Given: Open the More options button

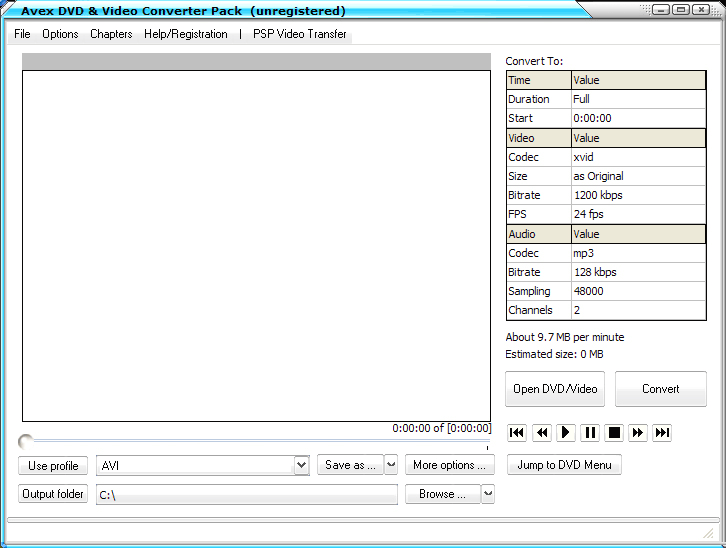Looking at the screenshot, I should [x=449, y=465].
